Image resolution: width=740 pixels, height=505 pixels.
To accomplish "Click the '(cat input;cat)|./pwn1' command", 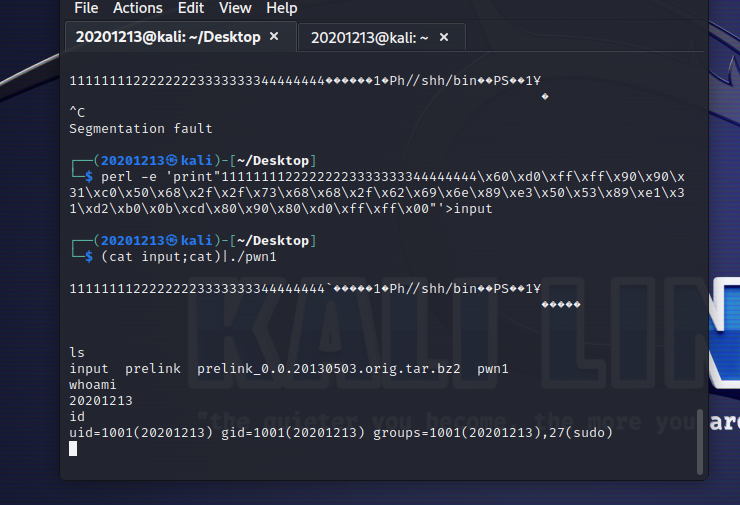I will [188, 257].
